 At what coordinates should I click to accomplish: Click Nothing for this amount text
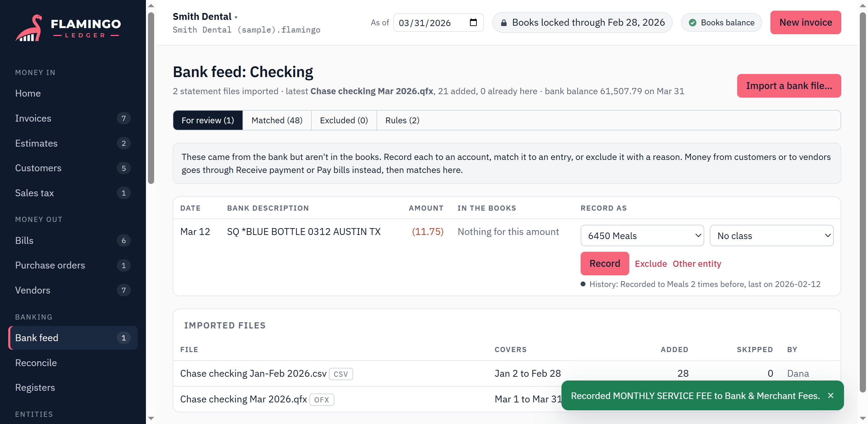point(508,232)
